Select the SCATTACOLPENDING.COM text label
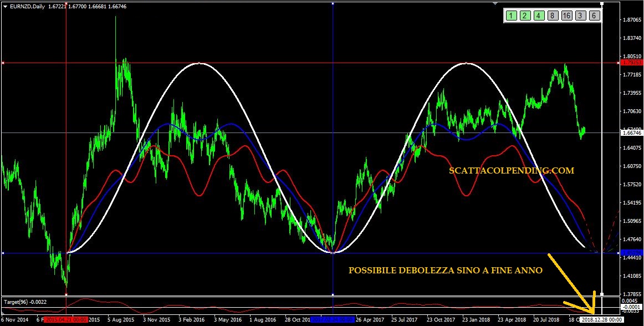This screenshot has width=644, height=326. coord(512,171)
